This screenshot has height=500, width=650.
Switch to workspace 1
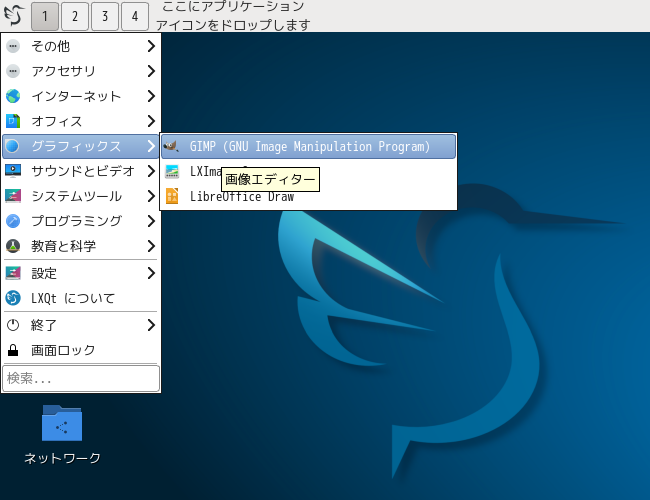[x=45, y=16]
